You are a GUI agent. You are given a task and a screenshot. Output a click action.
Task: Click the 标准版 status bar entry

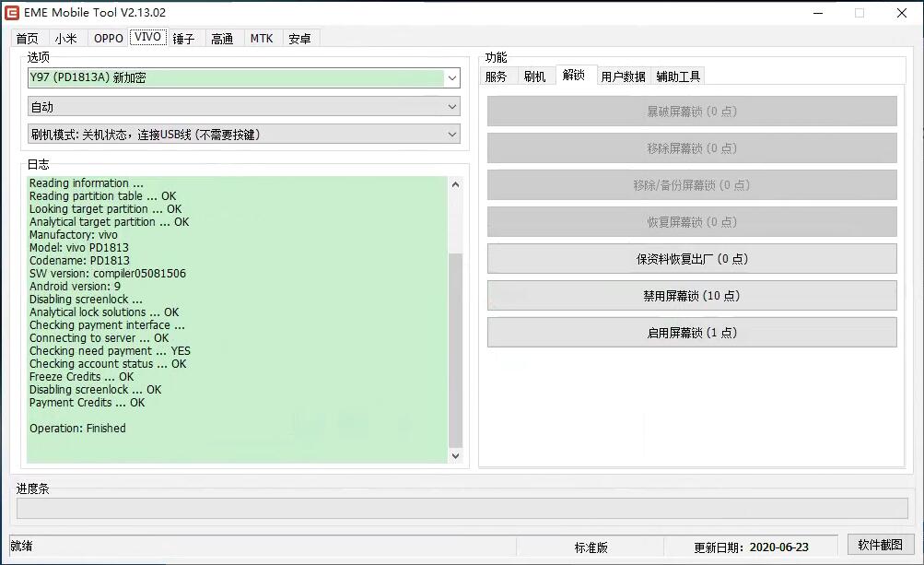(591, 547)
